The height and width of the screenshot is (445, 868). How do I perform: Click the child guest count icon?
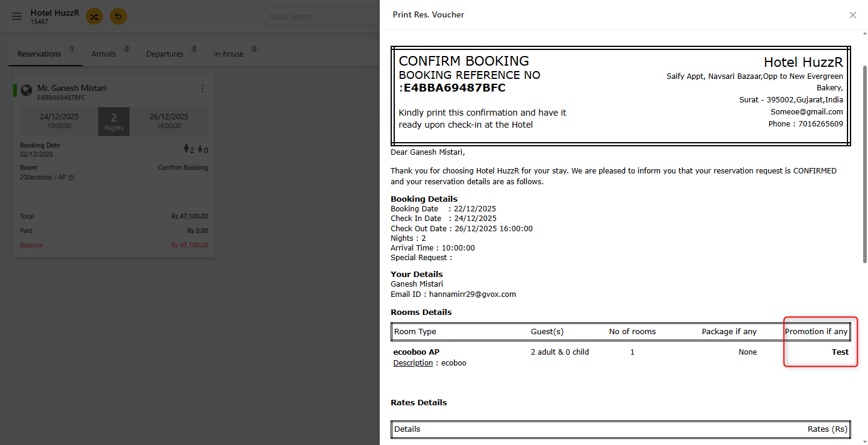click(200, 149)
